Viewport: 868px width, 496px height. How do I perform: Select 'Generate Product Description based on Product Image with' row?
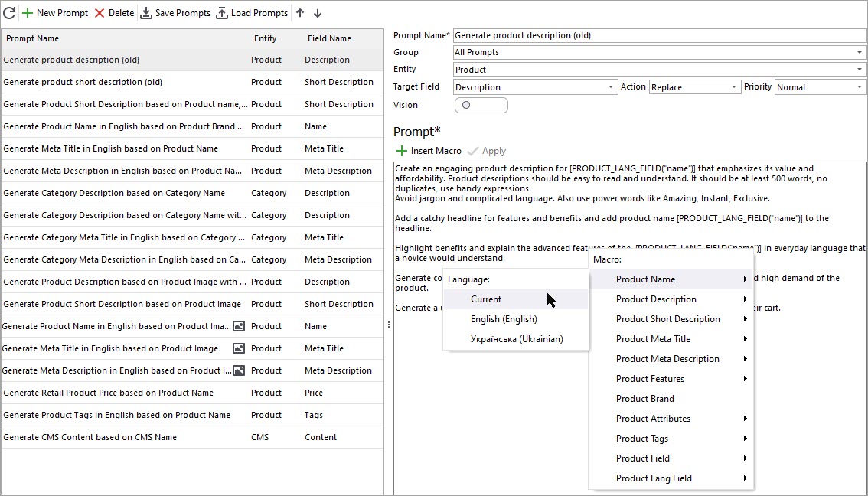point(192,282)
